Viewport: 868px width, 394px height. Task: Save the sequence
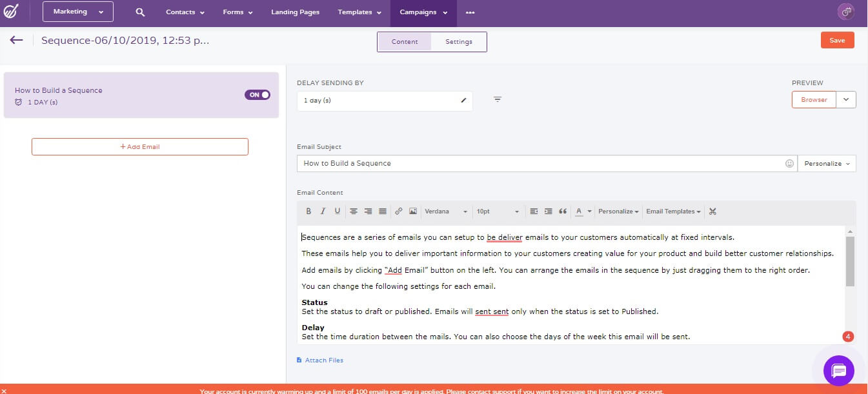[837, 39]
